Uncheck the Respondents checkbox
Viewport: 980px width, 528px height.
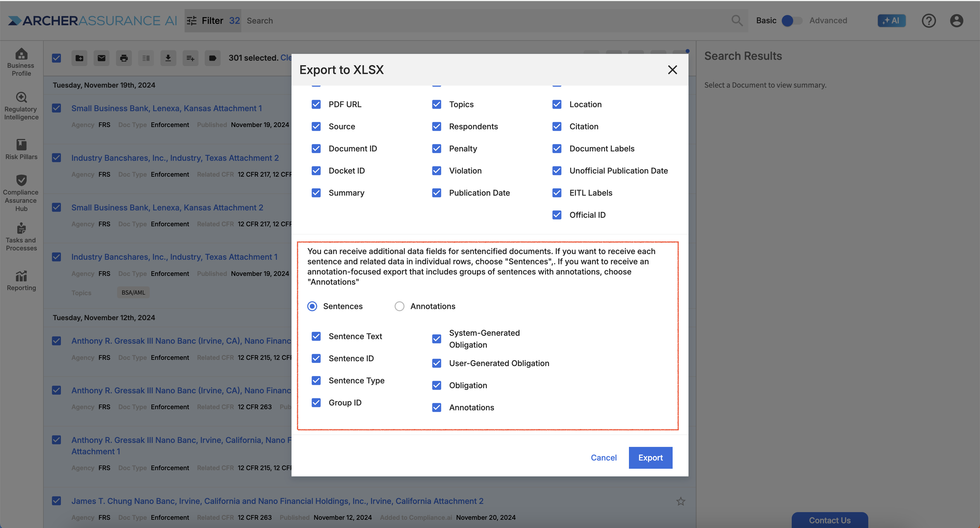[x=436, y=126]
